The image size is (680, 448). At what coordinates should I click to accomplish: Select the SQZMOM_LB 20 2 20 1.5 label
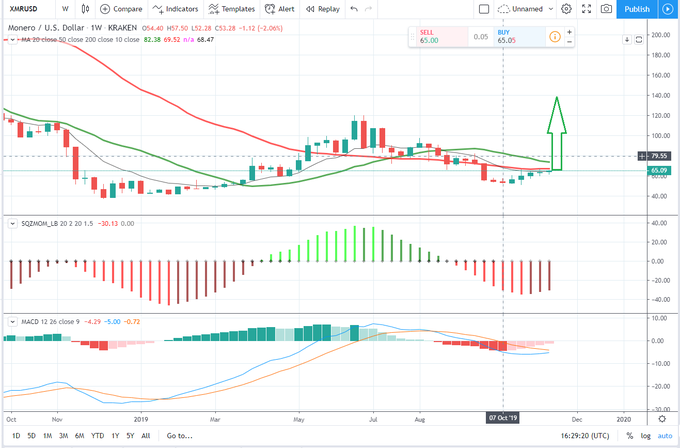[x=57, y=224]
